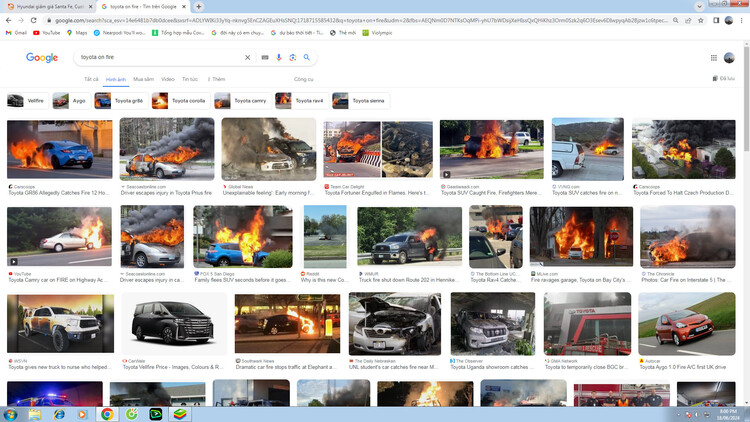The height and width of the screenshot is (422, 750).
Task: Click the address bar URL
Action: click(361, 21)
